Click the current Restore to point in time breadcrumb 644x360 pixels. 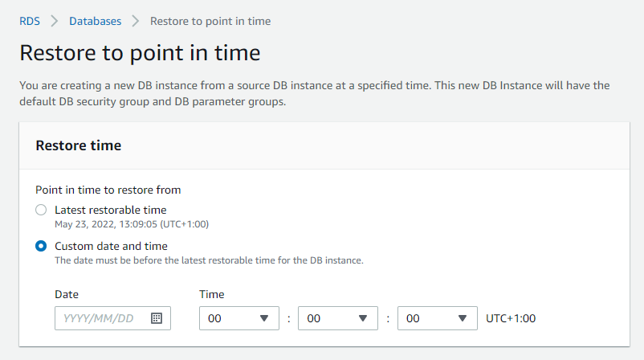pyautogui.click(x=210, y=21)
